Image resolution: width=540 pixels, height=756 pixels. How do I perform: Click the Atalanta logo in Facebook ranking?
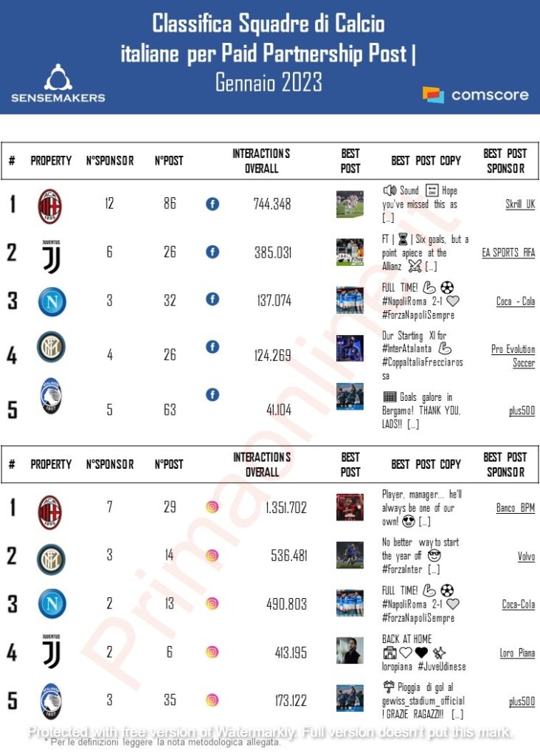51,396
